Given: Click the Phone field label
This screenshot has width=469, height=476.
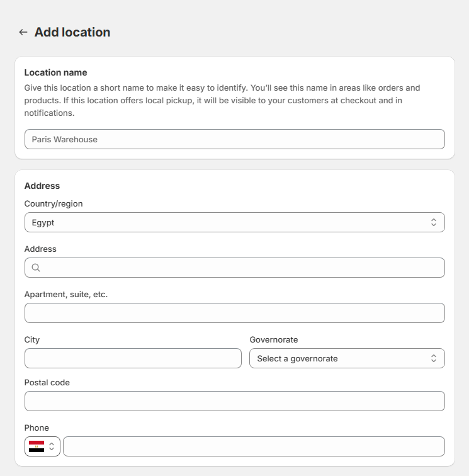Looking at the screenshot, I should pyautogui.click(x=37, y=428).
